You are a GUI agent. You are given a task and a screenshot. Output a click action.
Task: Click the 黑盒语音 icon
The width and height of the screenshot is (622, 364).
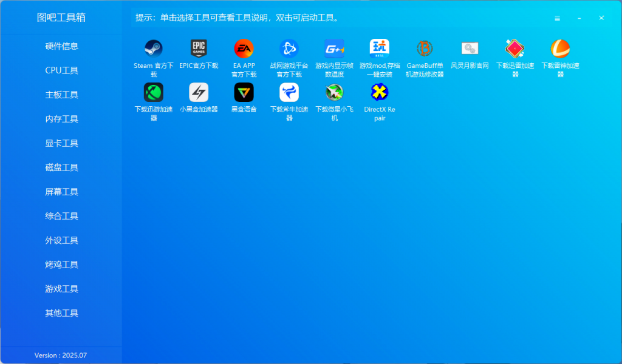(x=244, y=92)
